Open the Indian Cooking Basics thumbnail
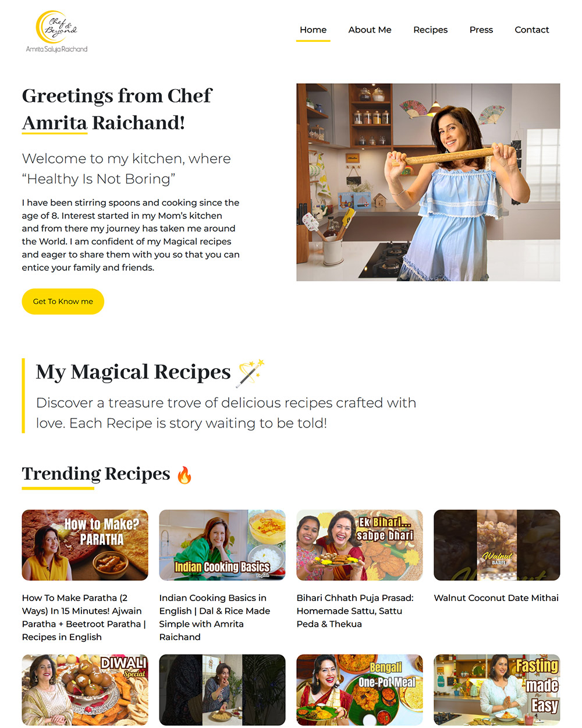Viewport: 582px width, 728px height. (222, 545)
